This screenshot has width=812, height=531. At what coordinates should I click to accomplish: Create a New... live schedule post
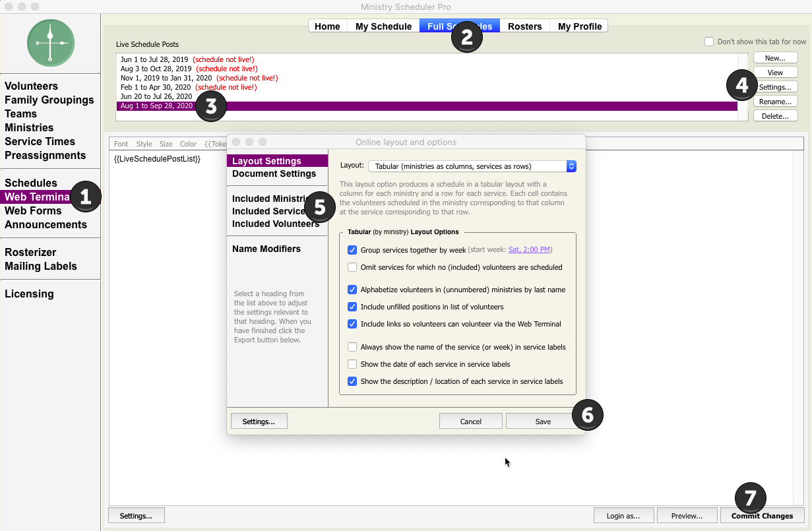(775, 58)
